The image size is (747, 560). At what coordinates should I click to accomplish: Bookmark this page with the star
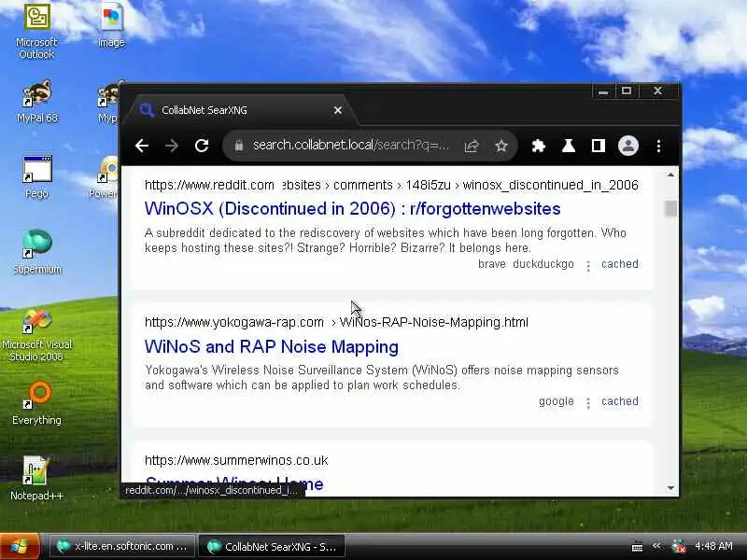500,146
